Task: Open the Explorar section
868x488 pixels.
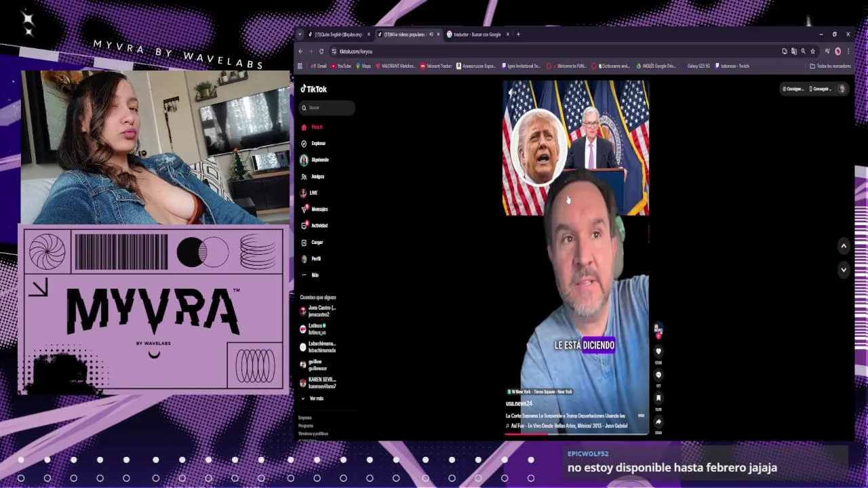Action: tap(314, 144)
